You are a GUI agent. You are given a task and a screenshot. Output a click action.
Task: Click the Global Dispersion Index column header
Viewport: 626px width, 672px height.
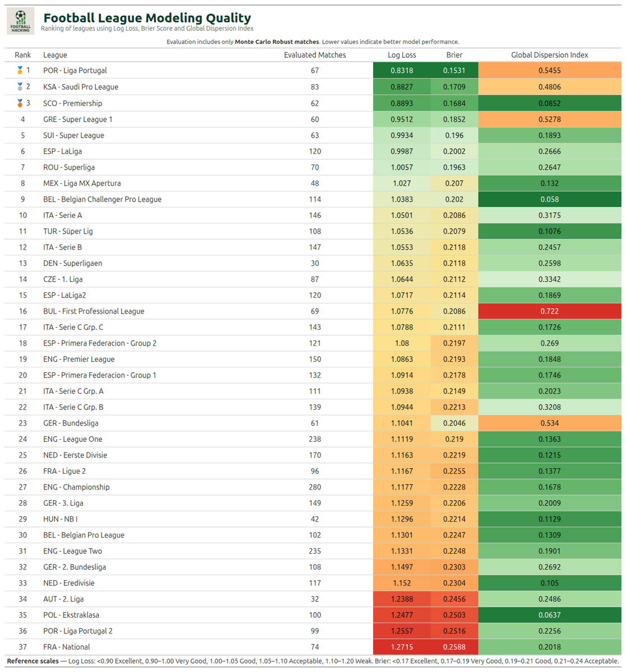coord(550,55)
